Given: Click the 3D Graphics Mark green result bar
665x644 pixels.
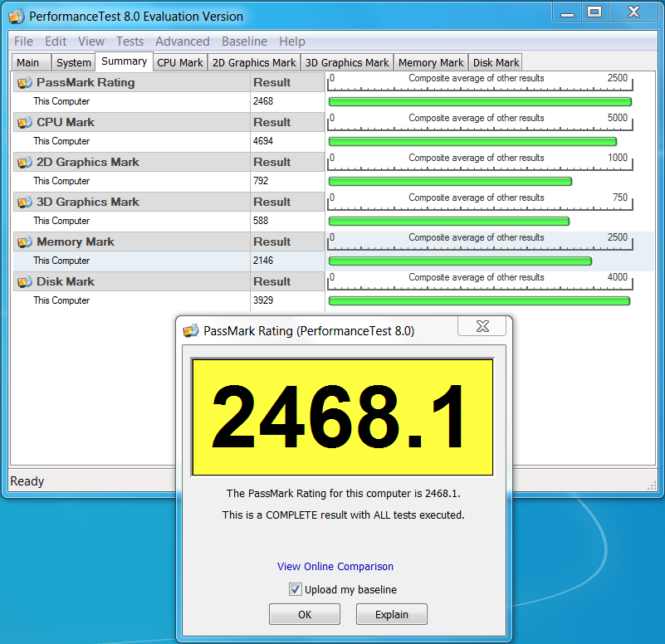Looking at the screenshot, I should pyautogui.click(x=448, y=222).
